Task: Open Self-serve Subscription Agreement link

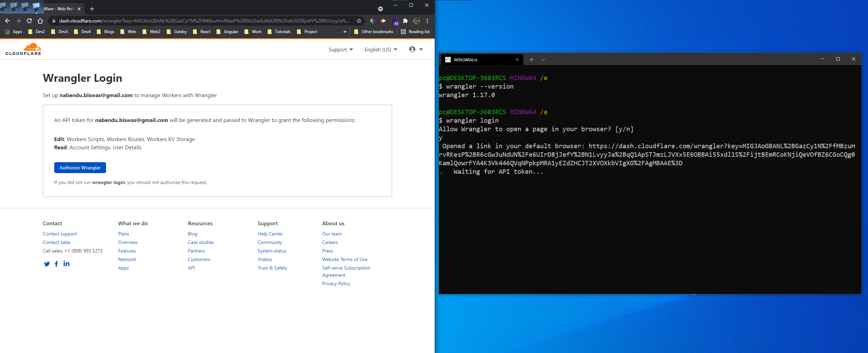Action: pos(346,272)
